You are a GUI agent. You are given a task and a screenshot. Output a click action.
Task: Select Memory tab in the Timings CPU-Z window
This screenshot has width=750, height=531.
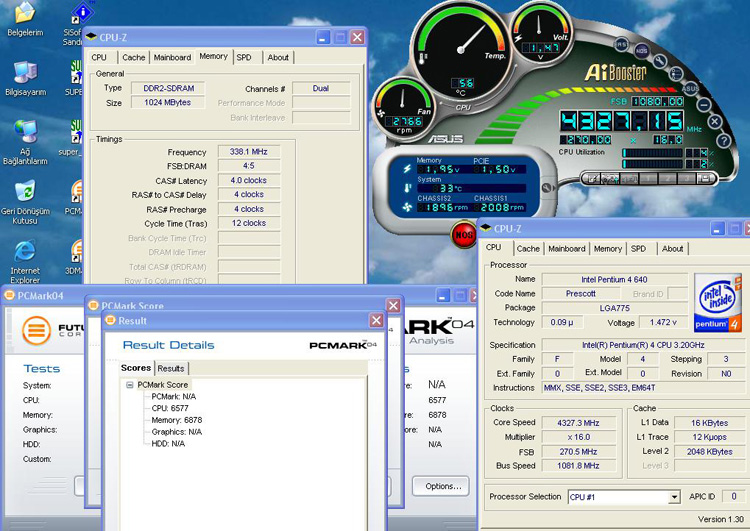pyautogui.click(x=213, y=56)
